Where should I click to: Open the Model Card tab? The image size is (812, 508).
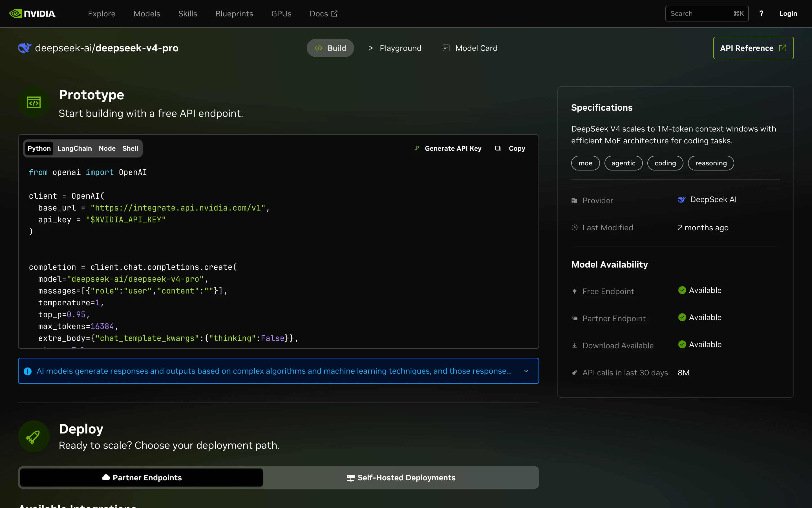click(x=470, y=48)
